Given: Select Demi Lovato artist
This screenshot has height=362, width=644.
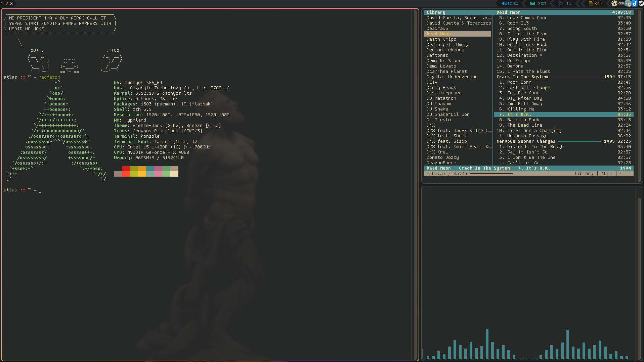Looking at the screenshot, I should (x=458, y=66).
